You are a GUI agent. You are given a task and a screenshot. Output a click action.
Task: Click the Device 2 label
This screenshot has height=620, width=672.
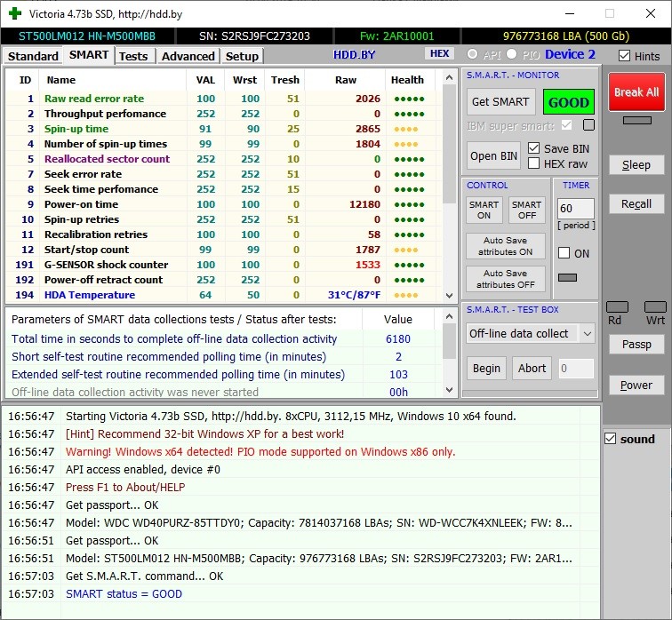570,54
